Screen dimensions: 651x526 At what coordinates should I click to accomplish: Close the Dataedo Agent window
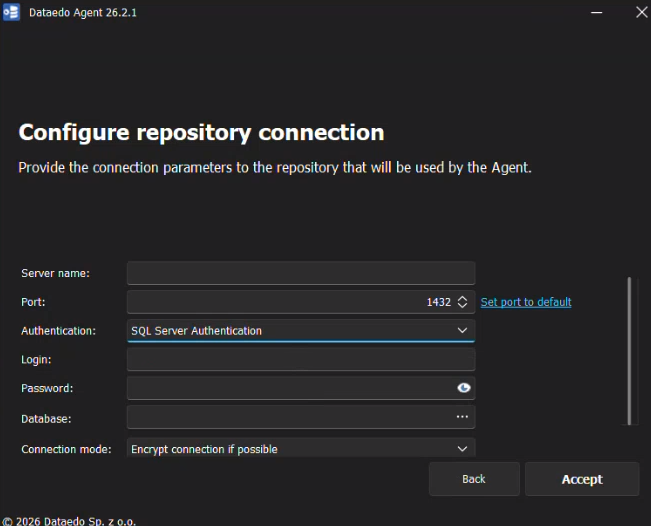click(641, 12)
